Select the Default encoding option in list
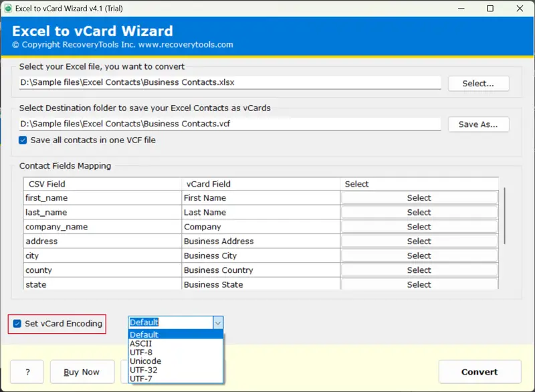This screenshot has width=535, height=392. coord(144,335)
